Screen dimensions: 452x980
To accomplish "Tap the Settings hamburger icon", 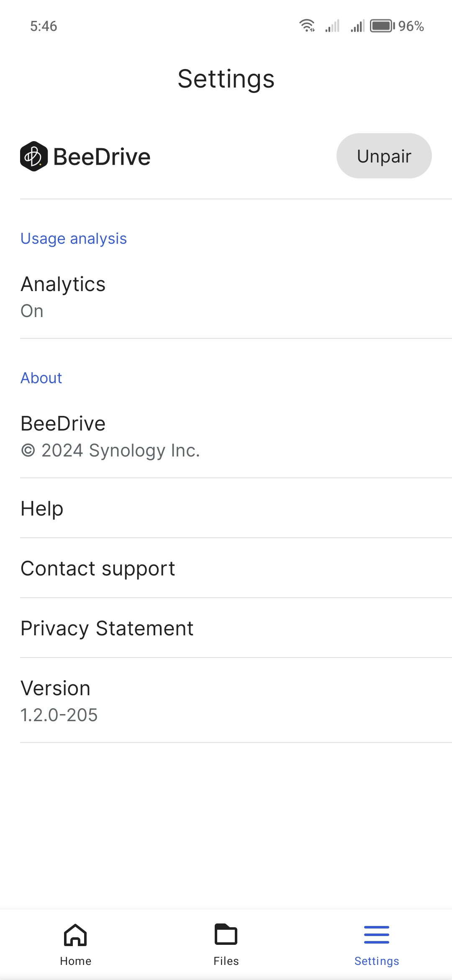I will point(377,935).
